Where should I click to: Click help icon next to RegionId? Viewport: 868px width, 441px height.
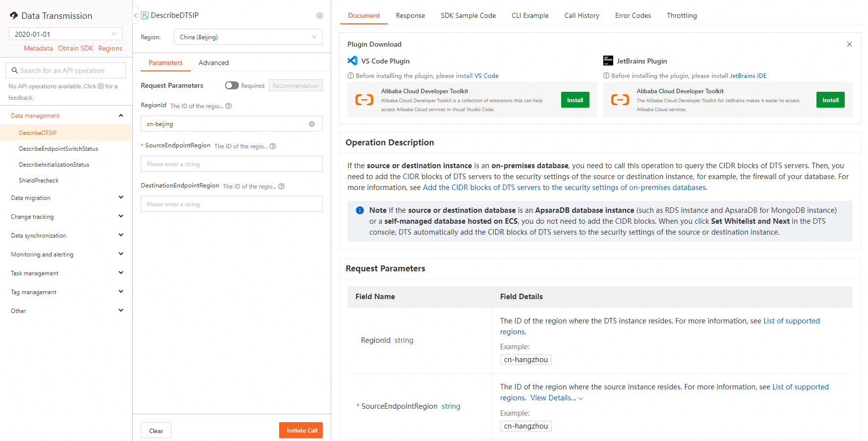(229, 106)
